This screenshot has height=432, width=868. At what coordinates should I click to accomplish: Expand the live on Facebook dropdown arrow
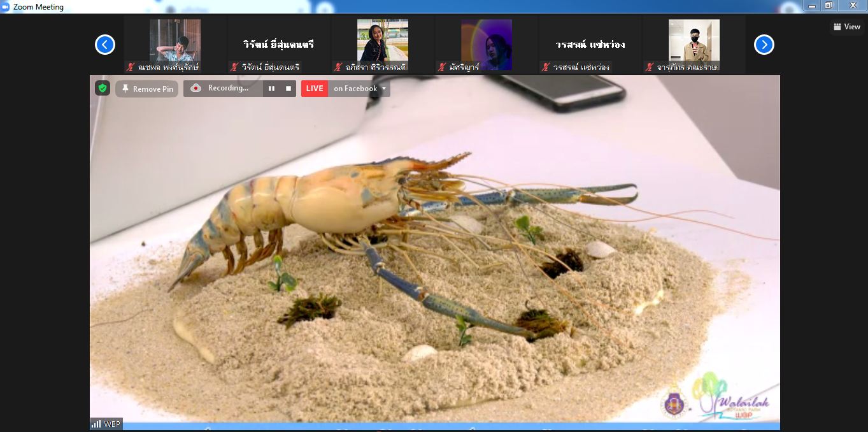point(384,89)
